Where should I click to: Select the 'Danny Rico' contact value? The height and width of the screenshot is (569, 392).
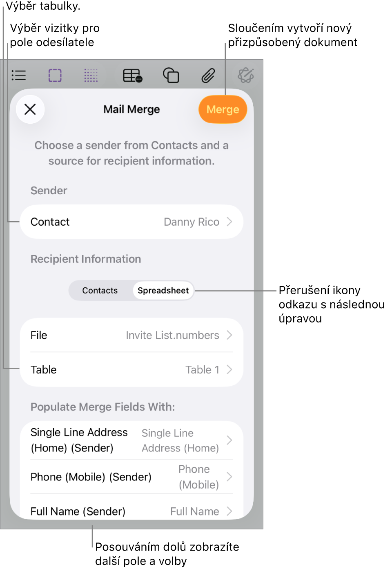click(192, 222)
